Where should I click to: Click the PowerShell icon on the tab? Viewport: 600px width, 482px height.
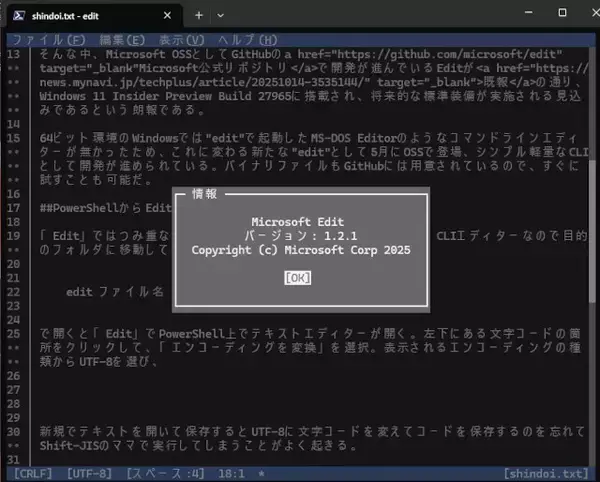[19, 16]
